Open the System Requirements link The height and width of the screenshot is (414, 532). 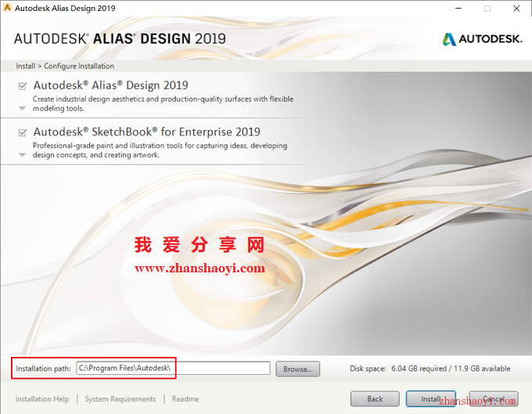tap(120, 399)
